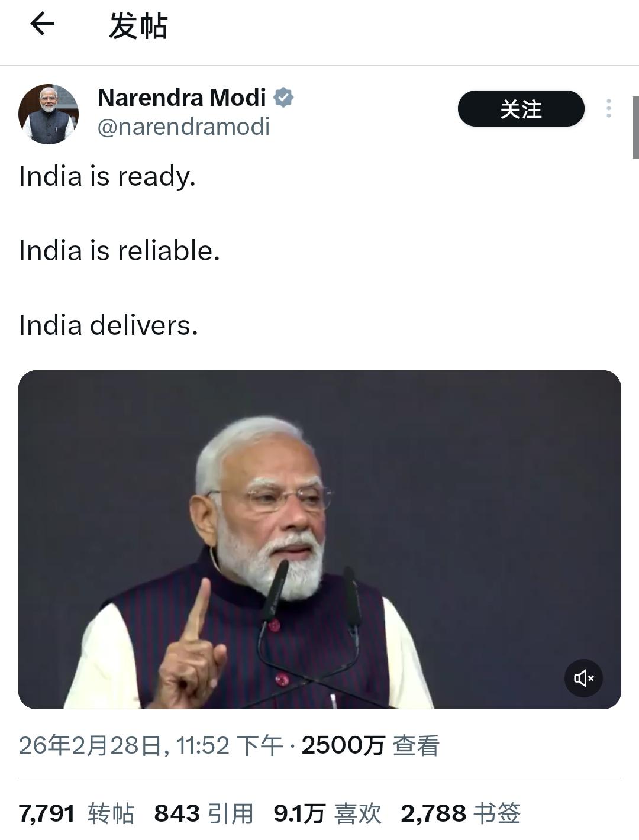Tap the blue verified badge
The image size is (639, 840).
283,98
